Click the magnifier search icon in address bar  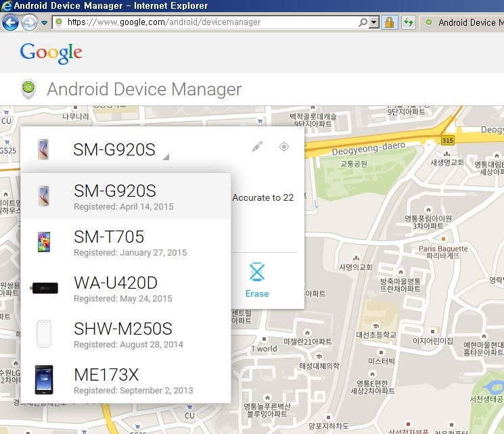(x=363, y=22)
